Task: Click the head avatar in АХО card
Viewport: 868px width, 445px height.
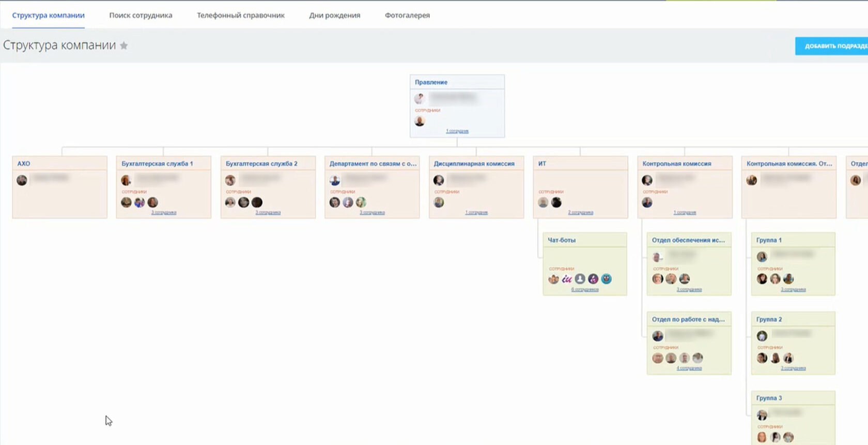Action: (22, 180)
